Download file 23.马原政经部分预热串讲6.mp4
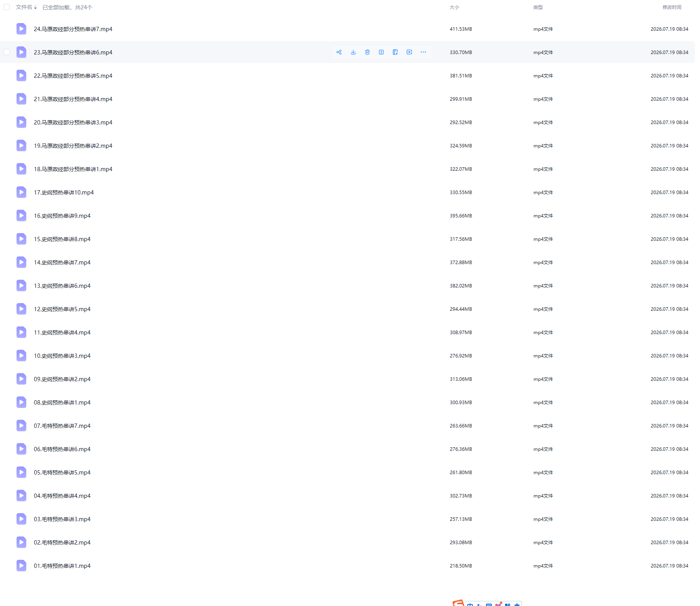 click(353, 52)
